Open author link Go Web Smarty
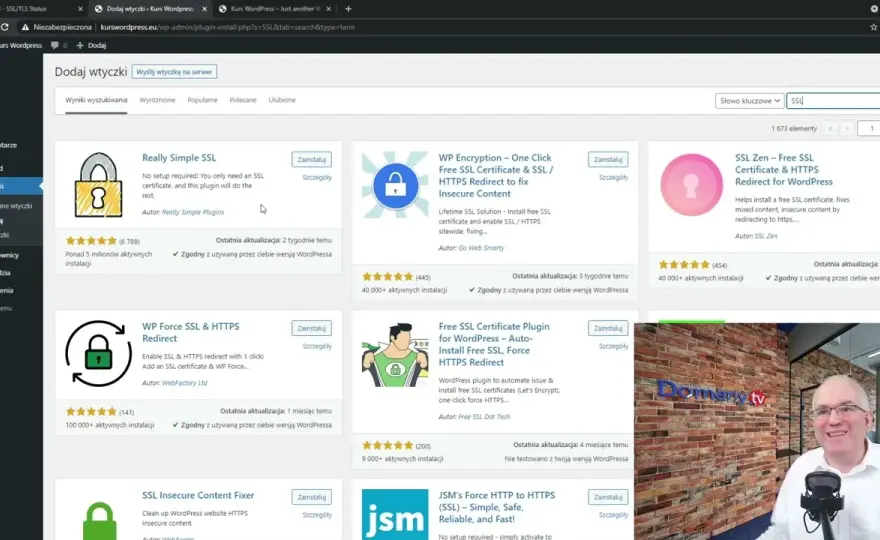880x540 pixels. click(x=481, y=248)
